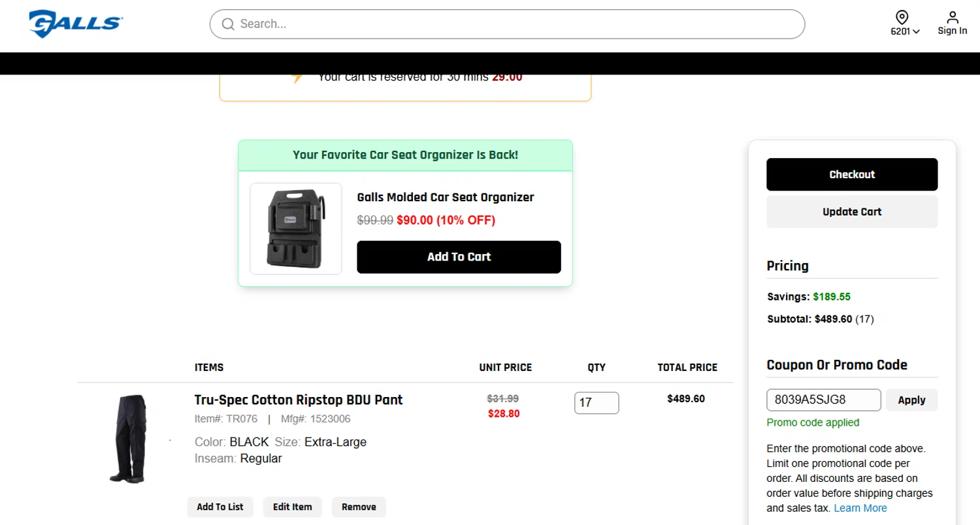Image resolution: width=980 pixels, height=525 pixels.
Task: Open the Learn More link
Action: pyautogui.click(x=860, y=508)
